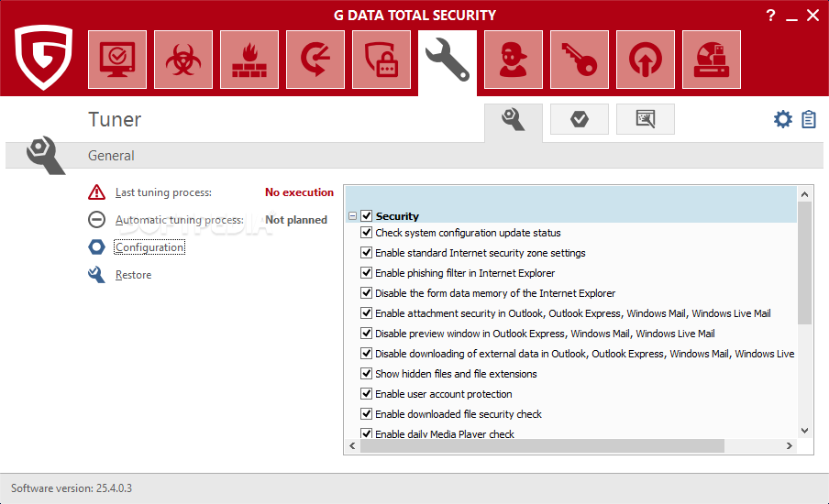Click the General section wrench icon

point(46,155)
